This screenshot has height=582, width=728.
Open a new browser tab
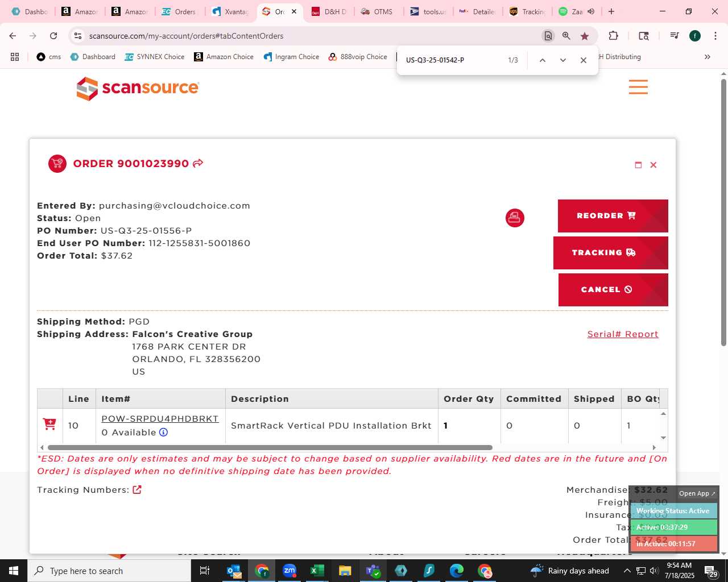tap(611, 11)
